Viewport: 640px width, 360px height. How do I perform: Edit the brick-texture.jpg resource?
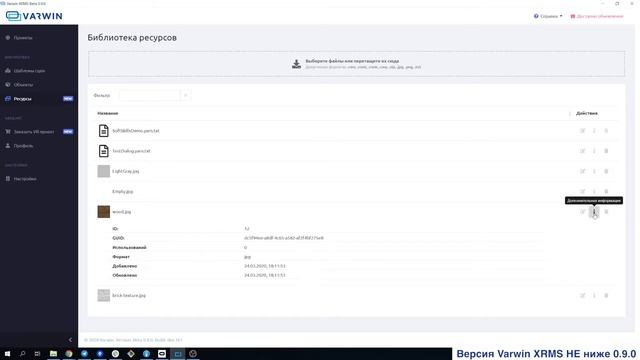[x=582, y=295]
